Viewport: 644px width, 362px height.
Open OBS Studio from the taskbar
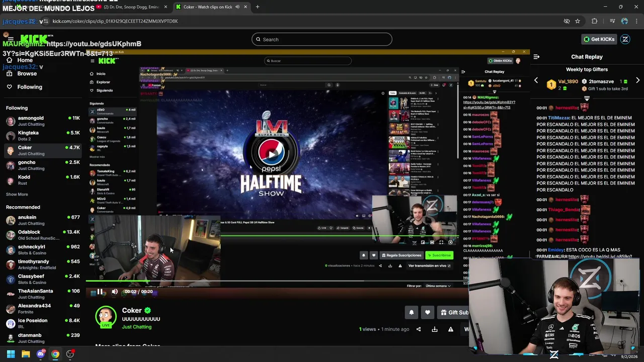pyautogui.click(x=70, y=354)
